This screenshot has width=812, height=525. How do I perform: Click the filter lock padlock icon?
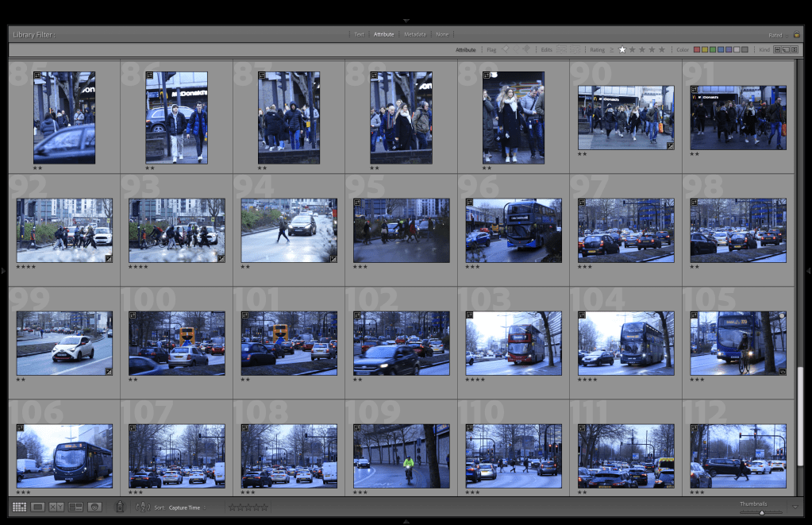(x=796, y=35)
